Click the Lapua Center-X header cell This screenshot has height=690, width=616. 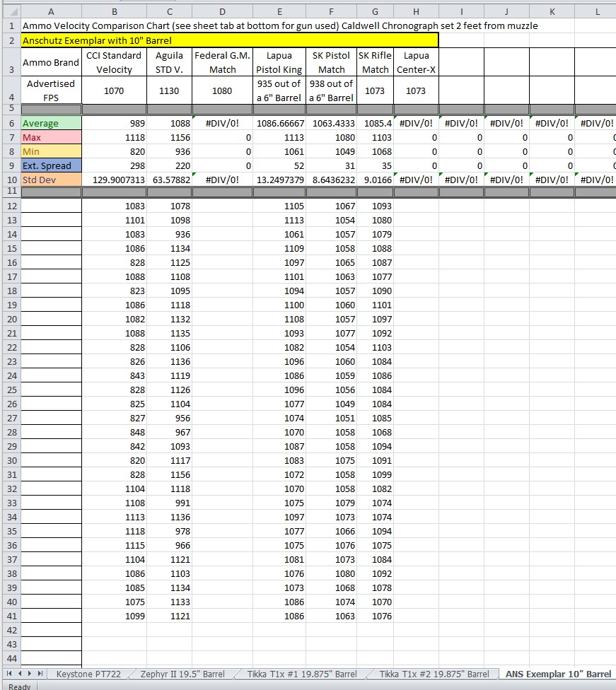pos(416,62)
